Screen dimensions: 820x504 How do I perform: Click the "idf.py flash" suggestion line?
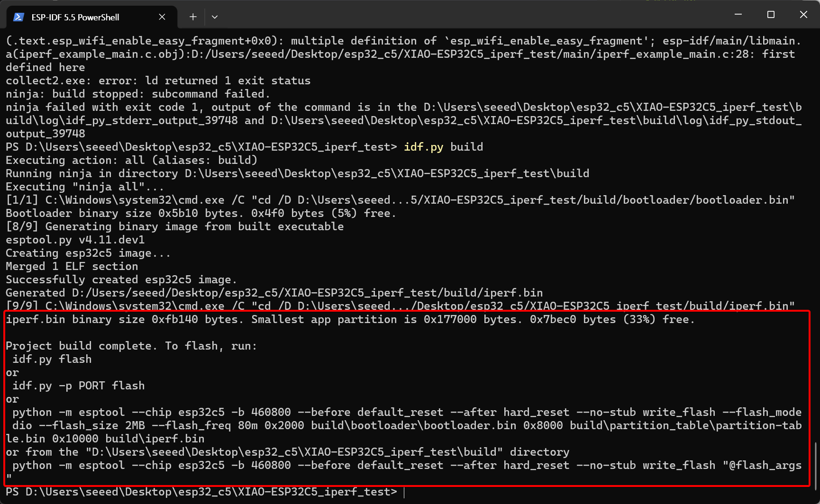tap(52, 359)
